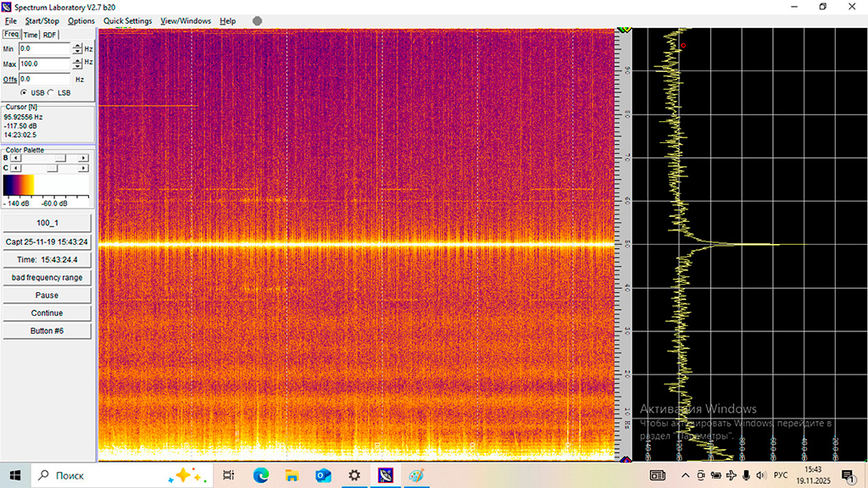
Task: Open File Explorer from the taskbar
Action: pos(292,475)
